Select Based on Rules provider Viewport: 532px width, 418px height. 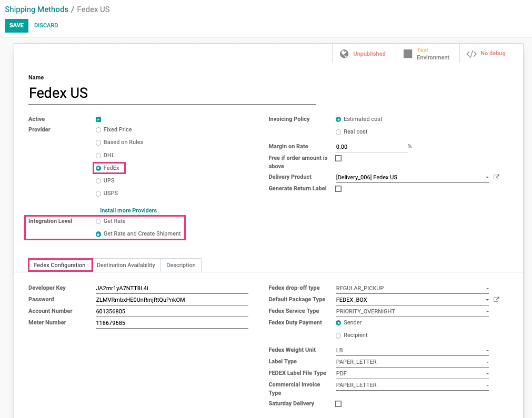pyautogui.click(x=98, y=142)
